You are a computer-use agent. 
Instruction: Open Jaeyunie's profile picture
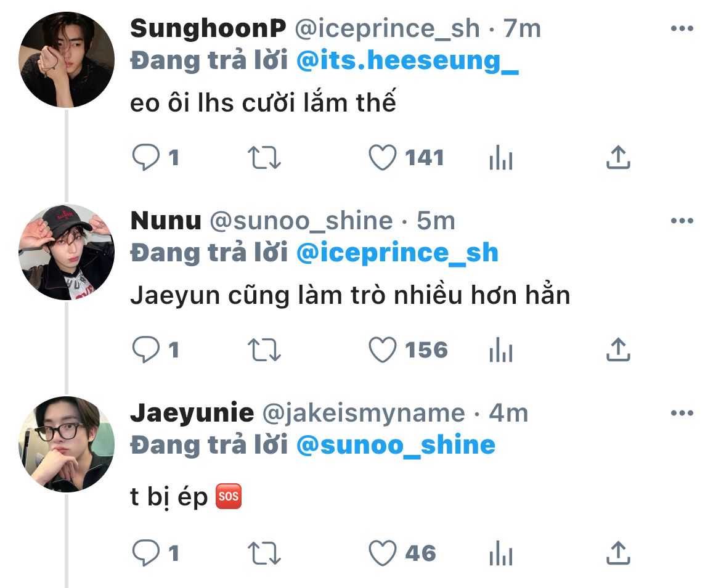67,444
